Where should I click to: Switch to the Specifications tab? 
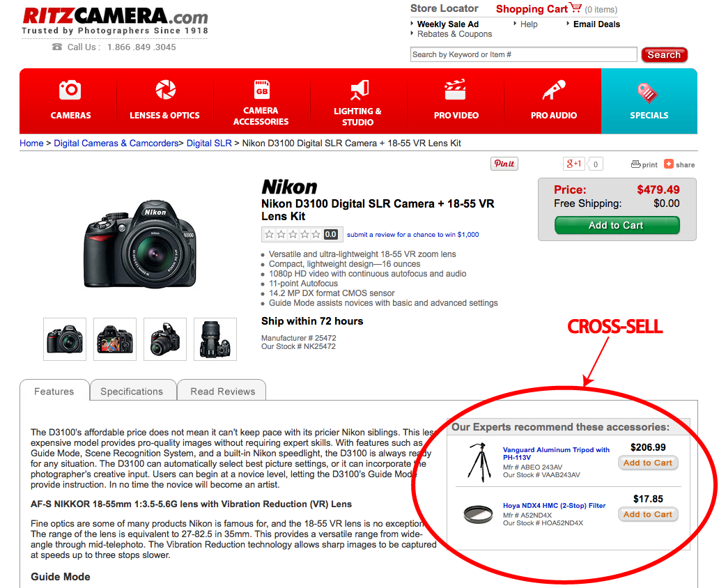pyautogui.click(x=132, y=391)
